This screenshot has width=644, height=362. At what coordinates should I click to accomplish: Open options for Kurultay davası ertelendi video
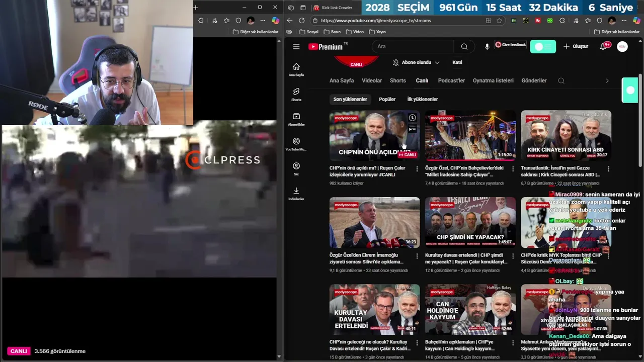[513, 256]
